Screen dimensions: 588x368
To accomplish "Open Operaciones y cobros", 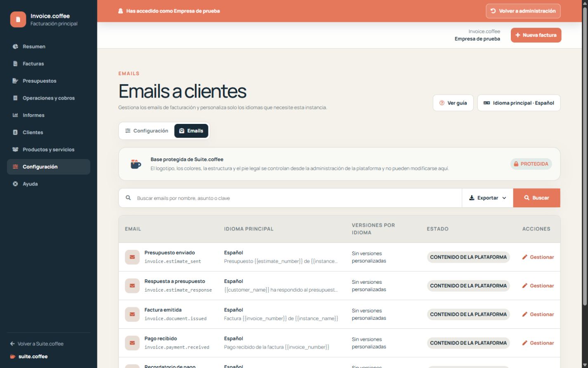I will pyautogui.click(x=48, y=98).
